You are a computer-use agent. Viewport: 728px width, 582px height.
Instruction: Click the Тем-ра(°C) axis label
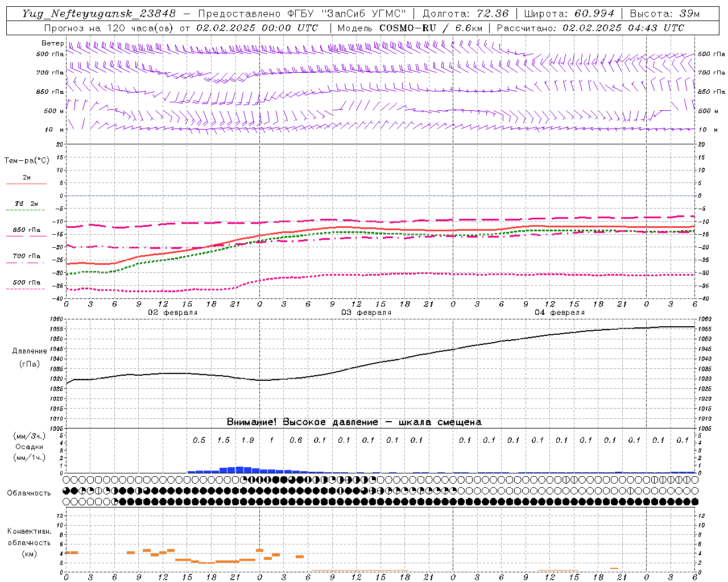27,160
